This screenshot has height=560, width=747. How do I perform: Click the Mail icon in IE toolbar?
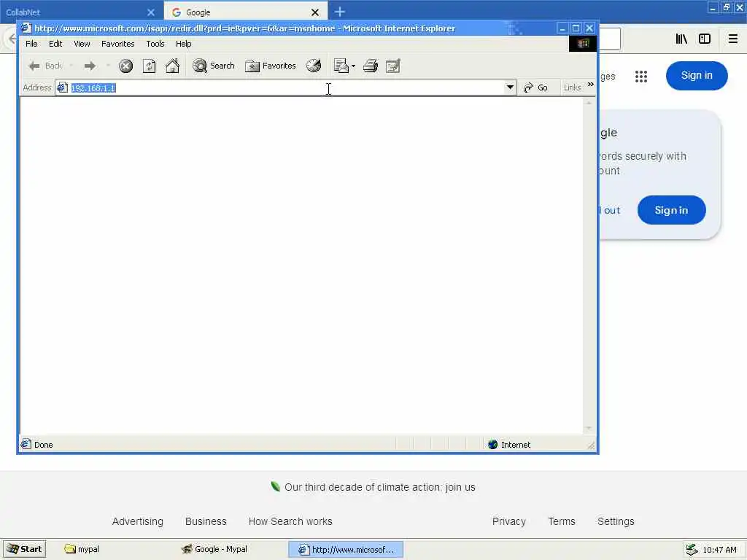click(x=341, y=66)
